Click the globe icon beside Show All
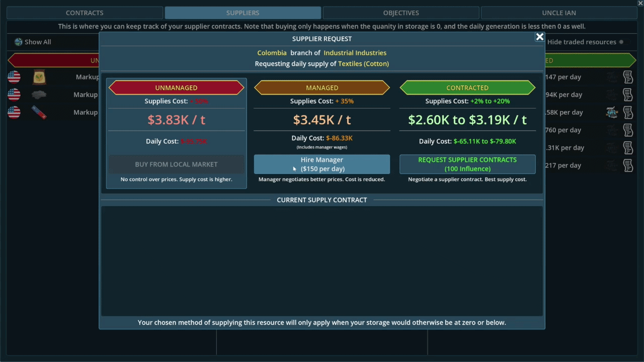This screenshot has width=644, height=362. click(x=19, y=42)
